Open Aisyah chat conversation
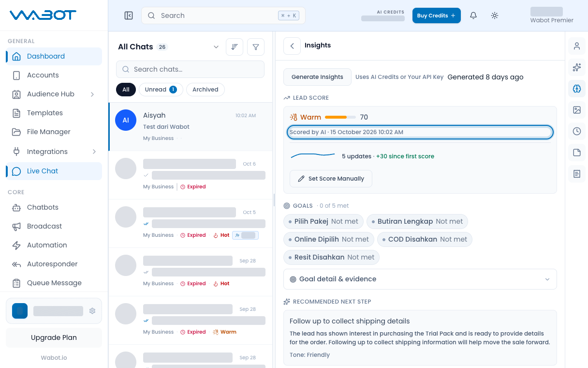Image resolution: width=588 pixels, height=368 pixels. click(191, 126)
